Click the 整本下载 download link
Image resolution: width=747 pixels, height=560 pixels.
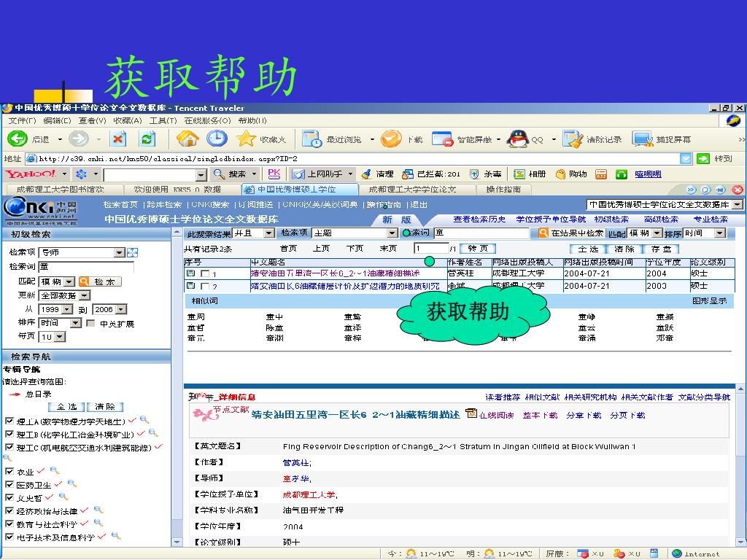coord(540,415)
